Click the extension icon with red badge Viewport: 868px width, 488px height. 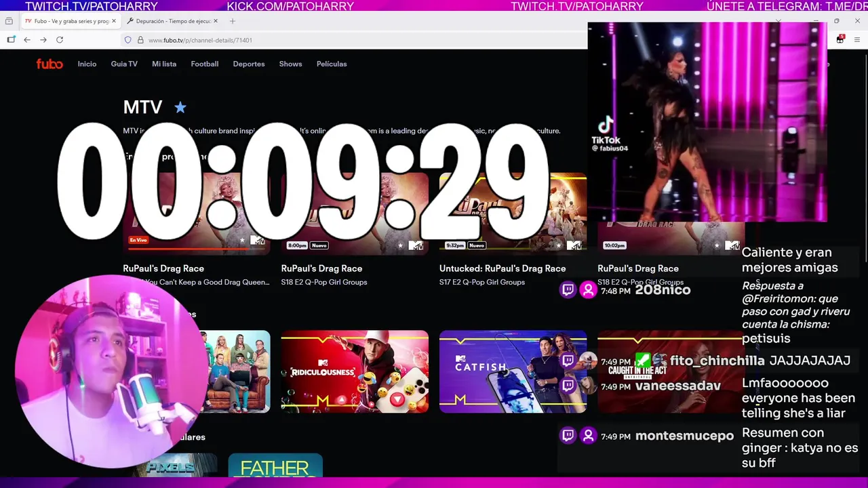click(840, 39)
